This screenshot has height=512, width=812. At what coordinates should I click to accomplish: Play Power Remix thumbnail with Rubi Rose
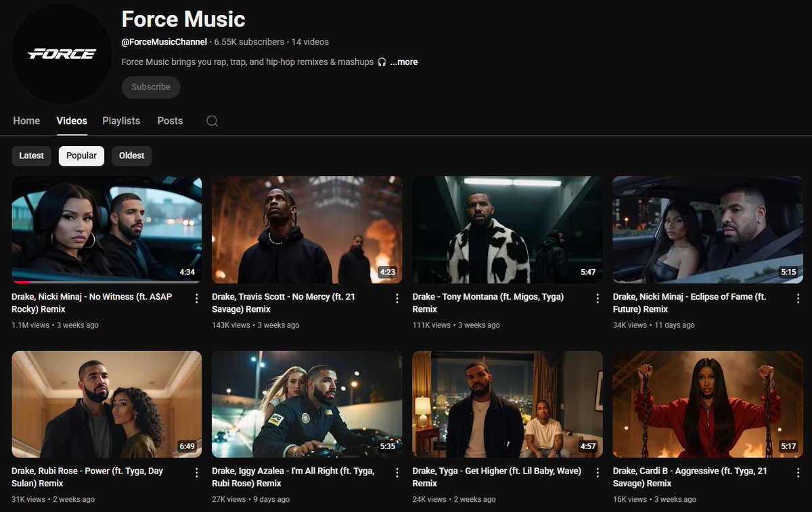(107, 404)
